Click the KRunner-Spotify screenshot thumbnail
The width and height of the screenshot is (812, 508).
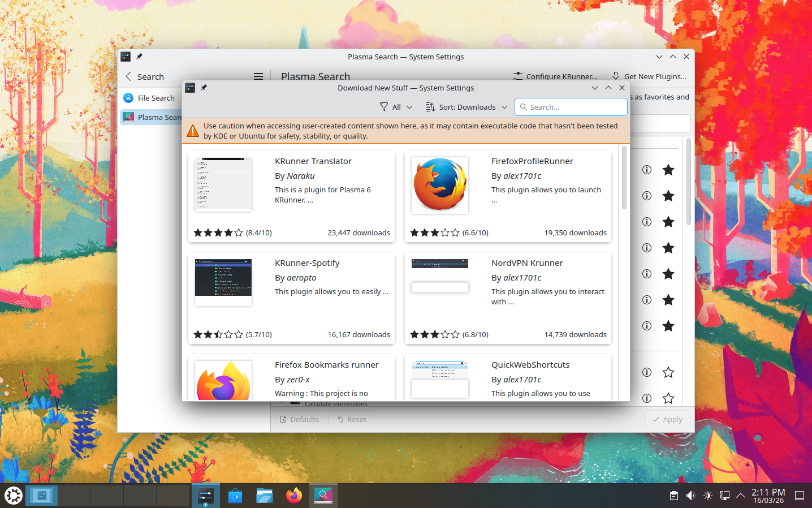pos(223,282)
